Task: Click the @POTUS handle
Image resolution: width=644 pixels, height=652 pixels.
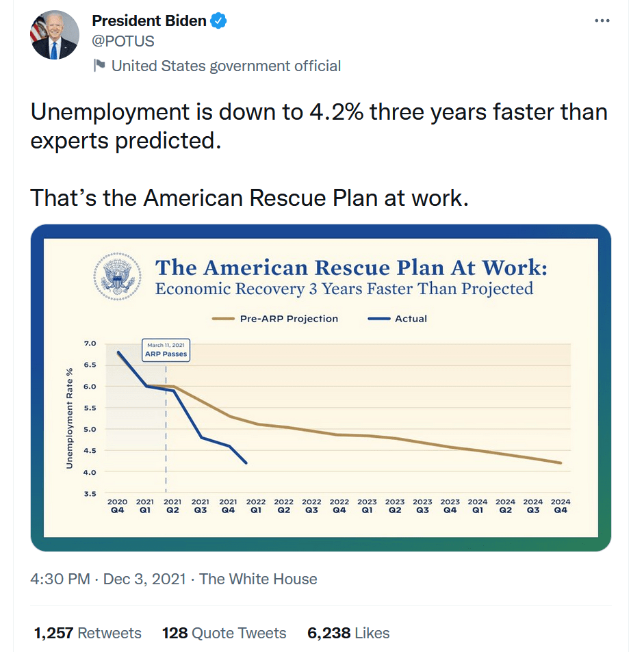Action: point(123,42)
